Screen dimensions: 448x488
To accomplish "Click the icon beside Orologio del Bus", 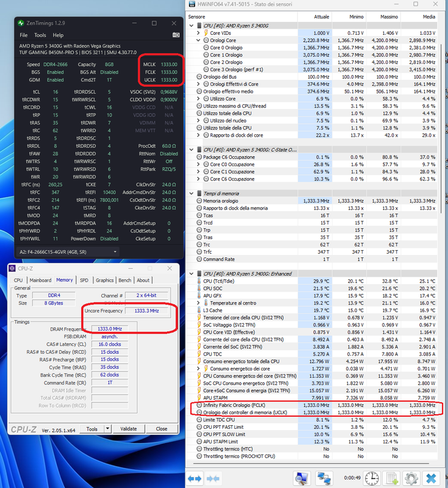I will (199, 77).
